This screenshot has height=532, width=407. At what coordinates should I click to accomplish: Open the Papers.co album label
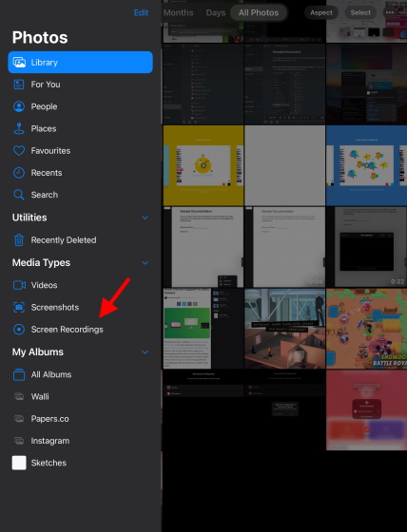point(50,419)
